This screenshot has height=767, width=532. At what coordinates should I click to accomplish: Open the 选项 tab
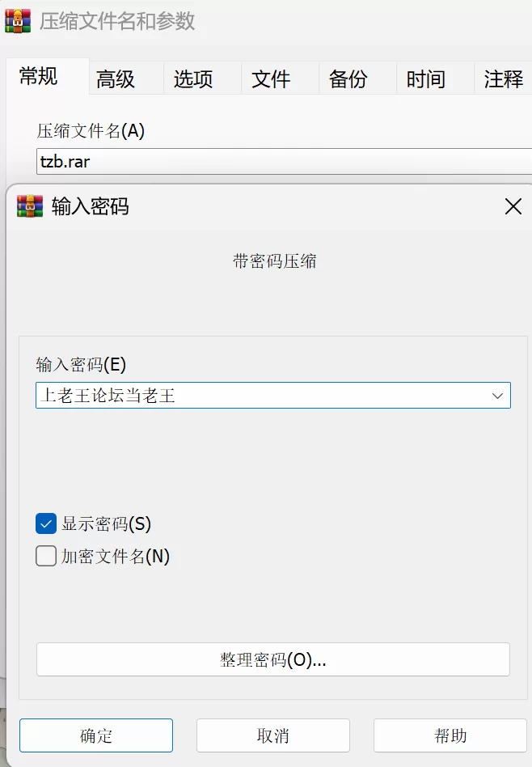pyautogui.click(x=193, y=78)
